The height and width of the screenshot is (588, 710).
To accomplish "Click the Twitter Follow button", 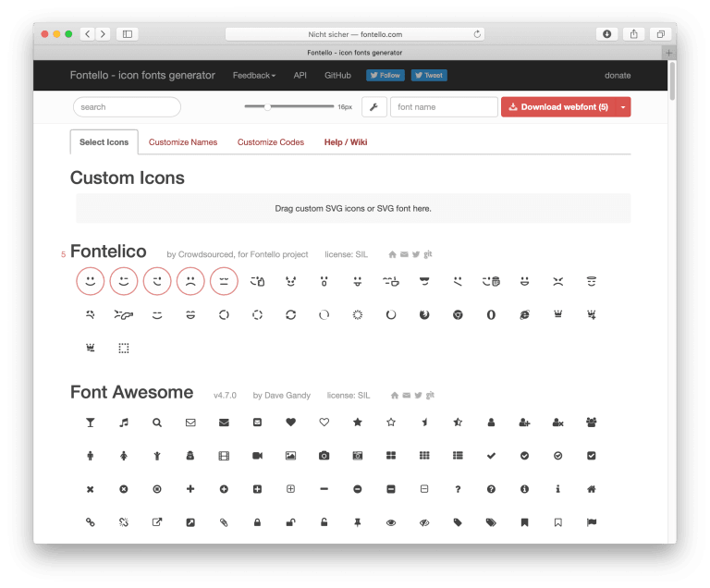I will coord(386,75).
